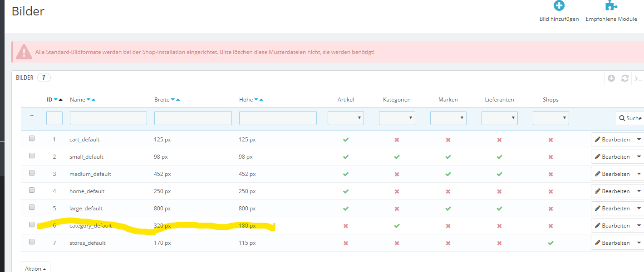The image size is (644, 272).
Task: Click Bearbeiten for medium_default
Action: point(612,174)
